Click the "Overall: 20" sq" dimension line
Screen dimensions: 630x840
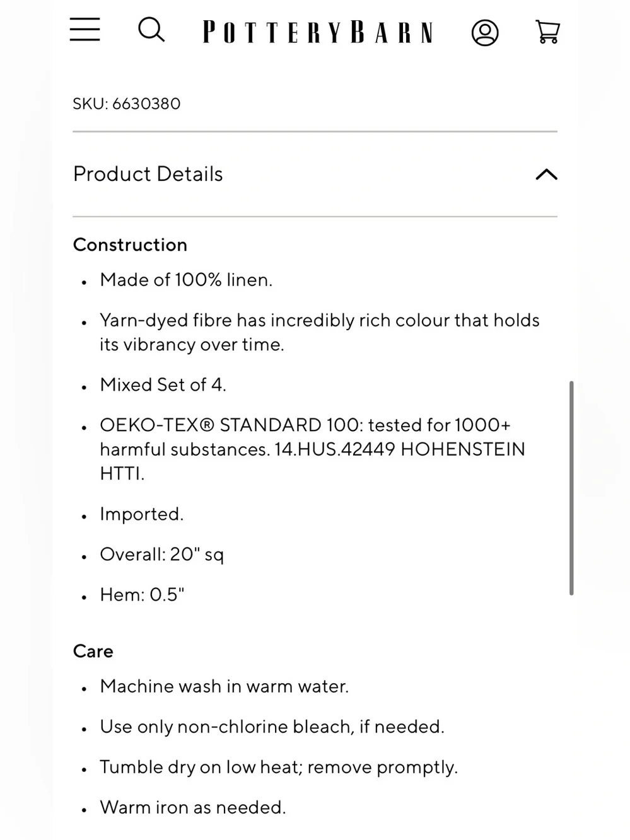(161, 555)
